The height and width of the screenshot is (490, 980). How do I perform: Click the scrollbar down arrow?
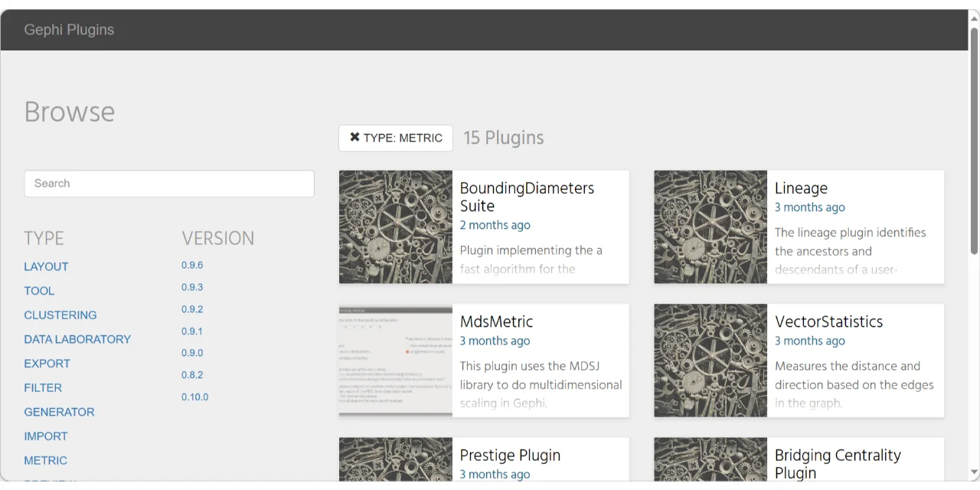(x=975, y=472)
